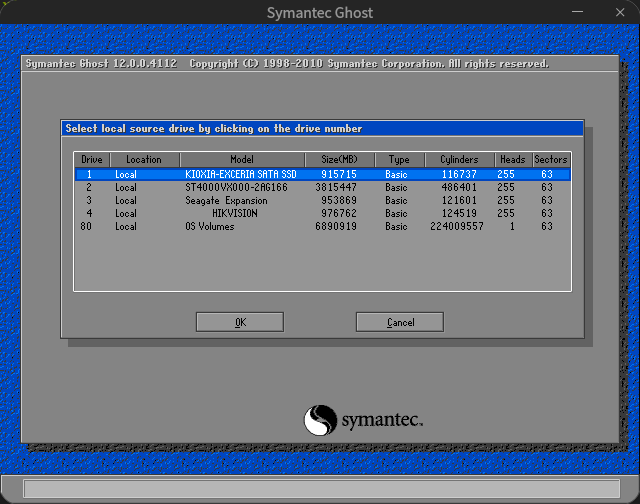Click the Type column header
Image resolution: width=640 pixels, height=504 pixels.
[399, 160]
